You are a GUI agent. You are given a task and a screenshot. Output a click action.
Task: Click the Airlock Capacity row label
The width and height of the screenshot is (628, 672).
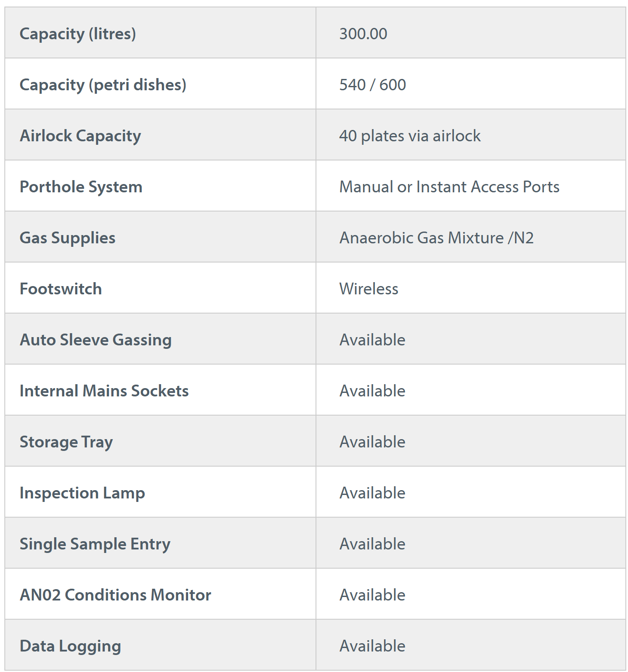[81, 136]
